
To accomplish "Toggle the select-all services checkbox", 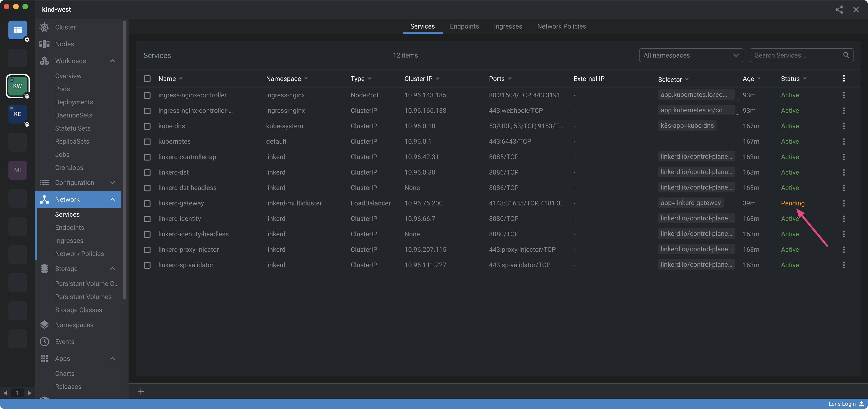I will tap(147, 79).
